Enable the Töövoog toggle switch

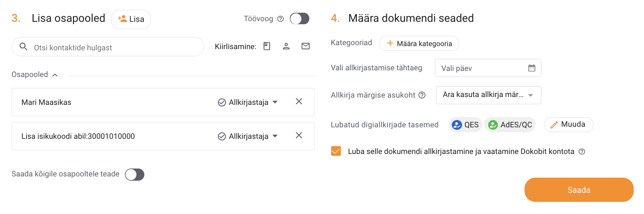[300, 18]
